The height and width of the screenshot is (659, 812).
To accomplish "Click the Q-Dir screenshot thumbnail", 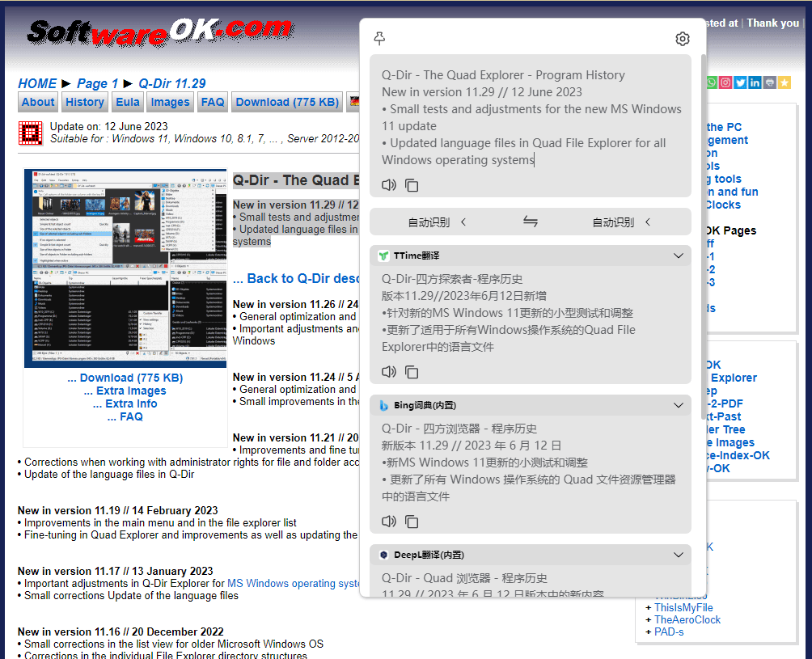I will pyautogui.click(x=125, y=268).
